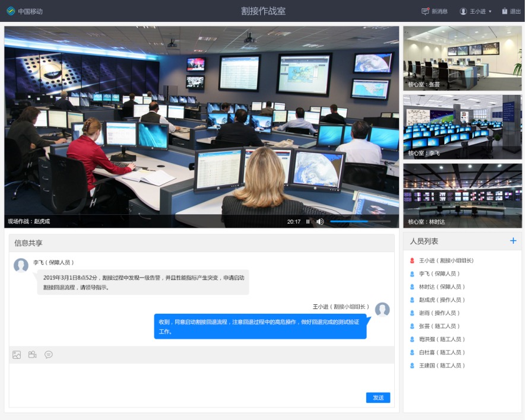Click the speech bubble icon in chat toolbar
This screenshot has height=420, width=526.
coord(49,355)
